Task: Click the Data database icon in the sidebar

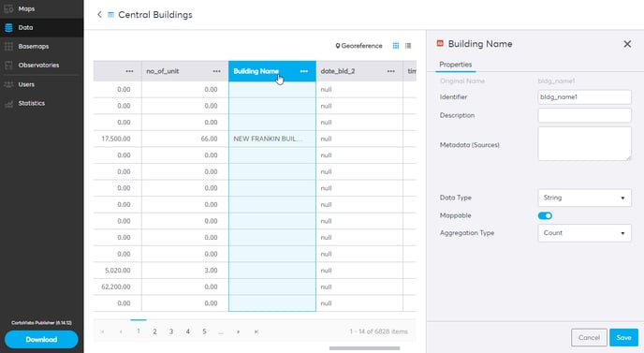Action: [8, 27]
